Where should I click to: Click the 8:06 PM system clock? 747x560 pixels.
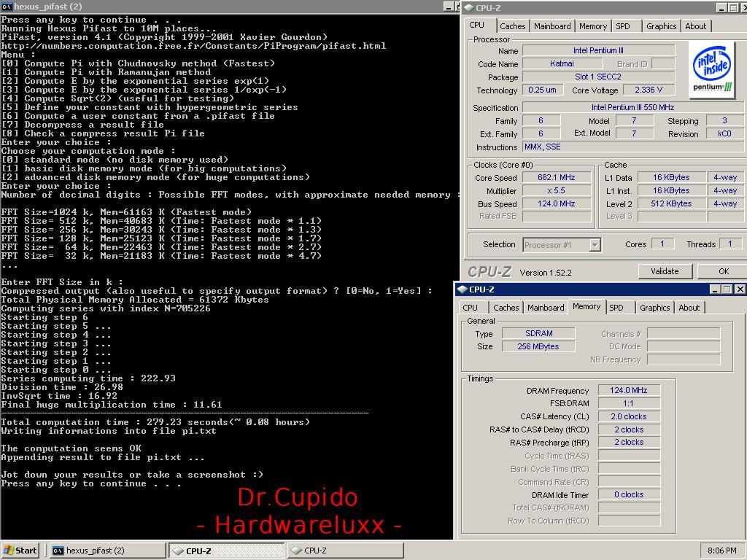721,551
